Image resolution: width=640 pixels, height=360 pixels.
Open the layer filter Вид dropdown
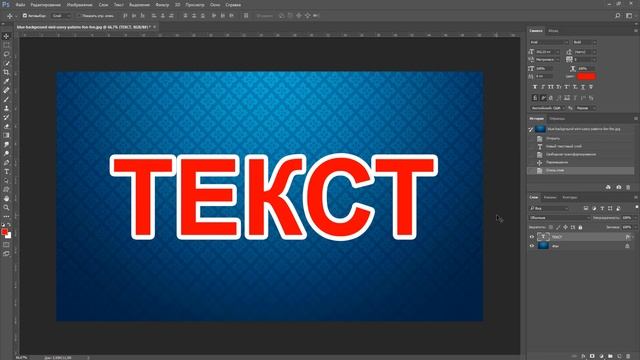point(549,209)
